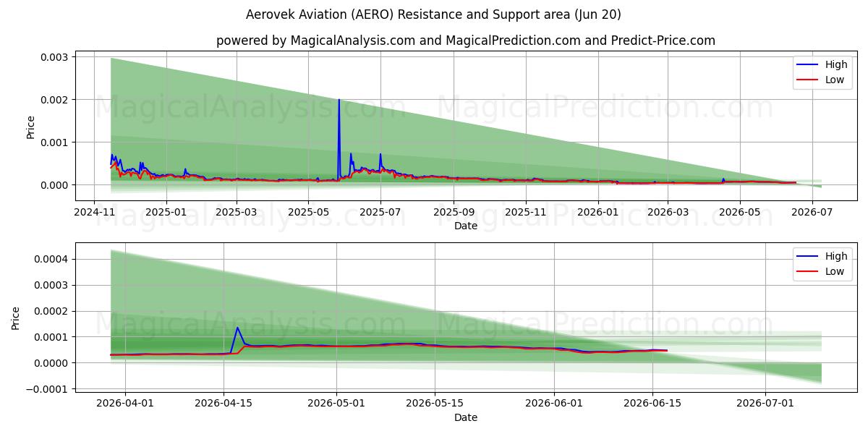Click the '2026-05' x-axis label
This screenshot has width=868, height=434.
click(x=739, y=213)
